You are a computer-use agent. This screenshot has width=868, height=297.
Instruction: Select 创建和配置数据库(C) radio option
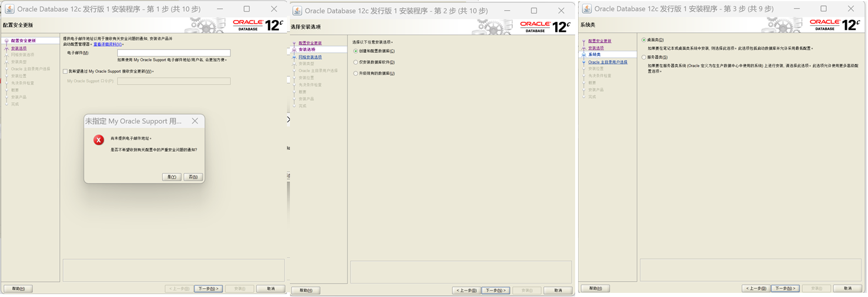(356, 51)
